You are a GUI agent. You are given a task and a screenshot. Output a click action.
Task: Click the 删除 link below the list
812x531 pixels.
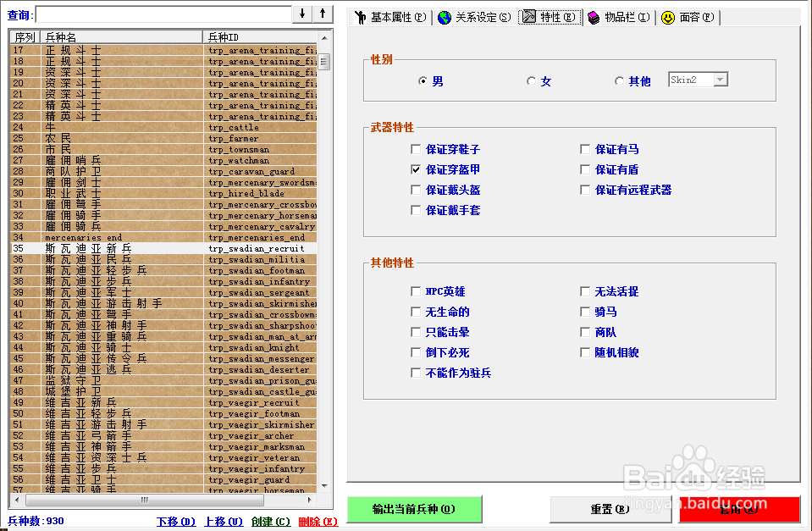(318, 521)
